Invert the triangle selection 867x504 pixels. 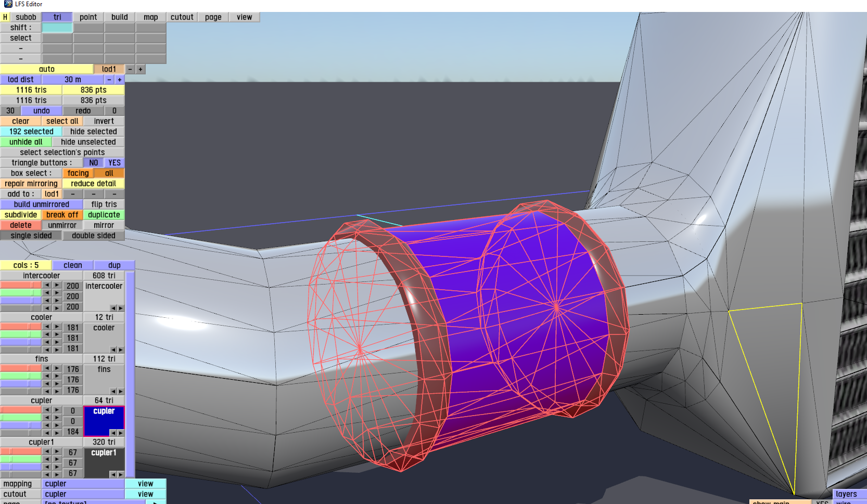click(104, 121)
